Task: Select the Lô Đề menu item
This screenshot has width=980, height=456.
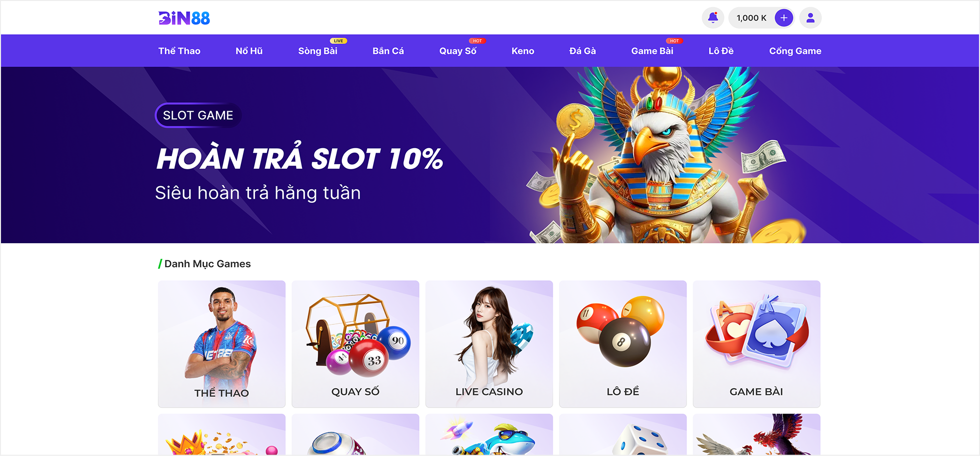Action: pos(721,51)
